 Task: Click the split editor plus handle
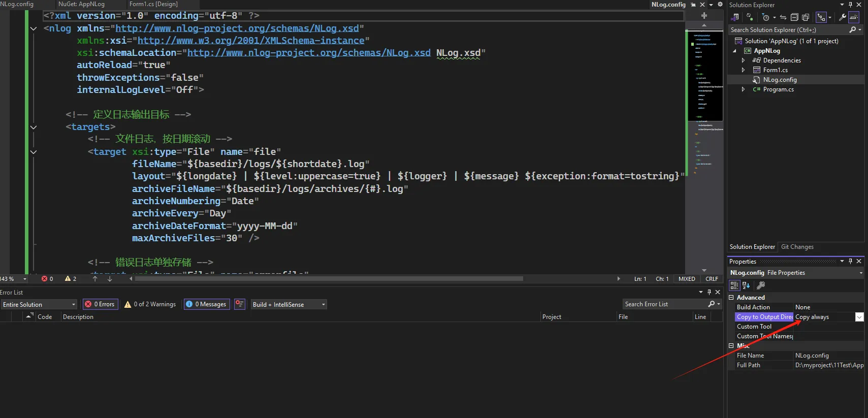click(704, 16)
